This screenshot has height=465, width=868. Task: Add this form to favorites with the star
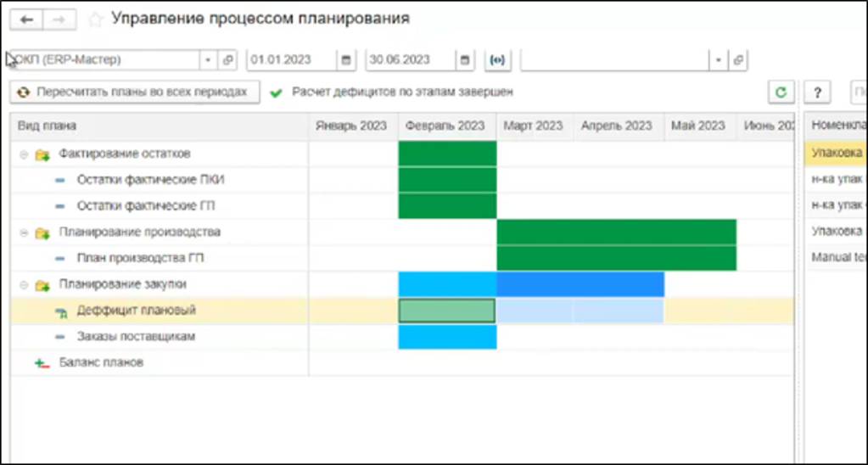95,19
